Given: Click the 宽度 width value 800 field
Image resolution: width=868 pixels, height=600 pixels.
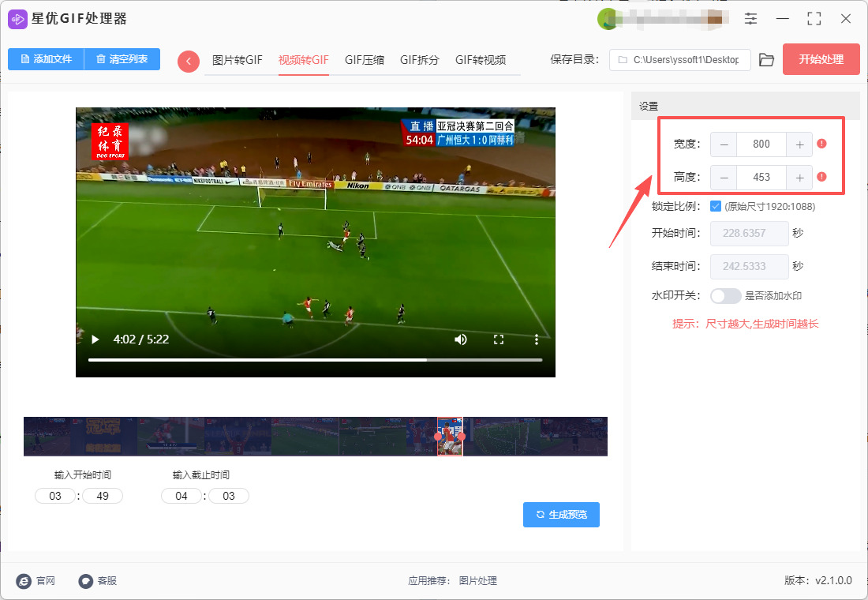Looking at the screenshot, I should [x=761, y=144].
